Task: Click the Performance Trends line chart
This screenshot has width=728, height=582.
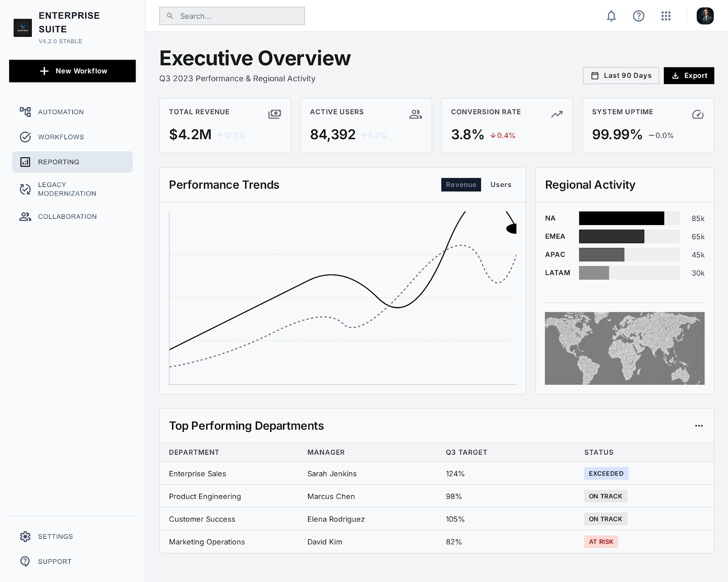Action: click(343, 298)
